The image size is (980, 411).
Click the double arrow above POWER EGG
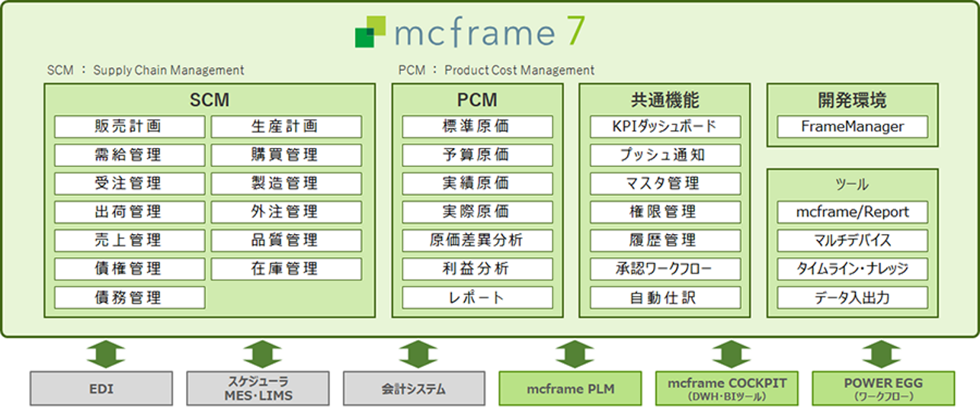[x=882, y=354]
